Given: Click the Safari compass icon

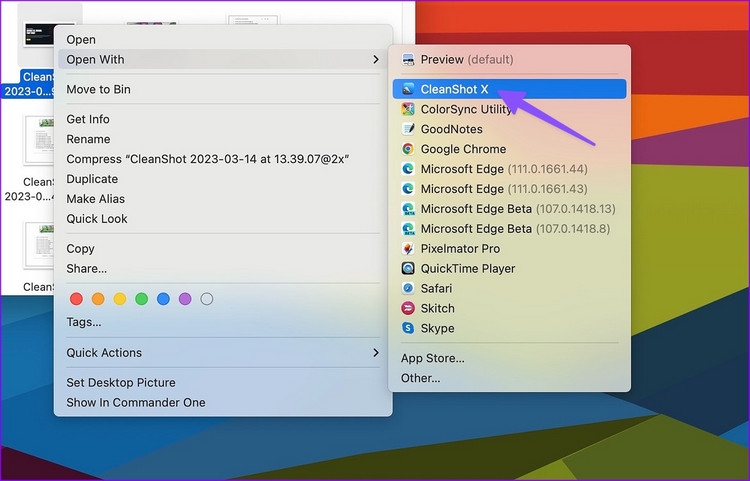Looking at the screenshot, I should [408, 288].
